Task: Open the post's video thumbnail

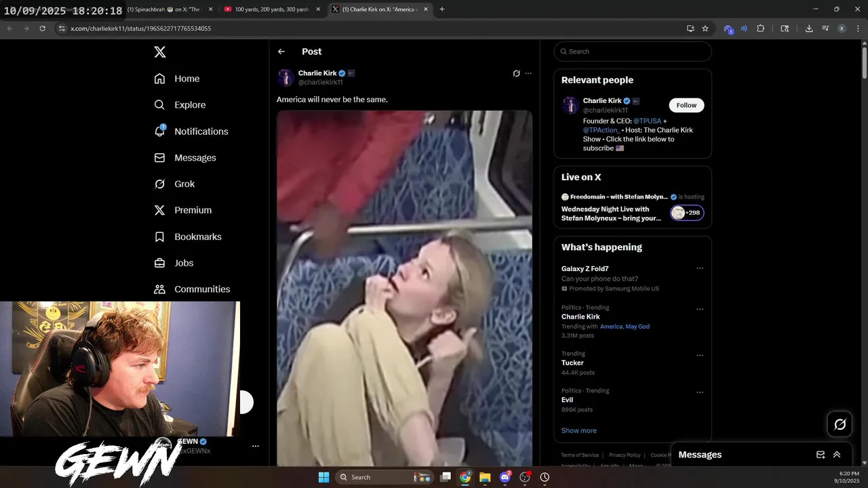Action: [x=404, y=288]
